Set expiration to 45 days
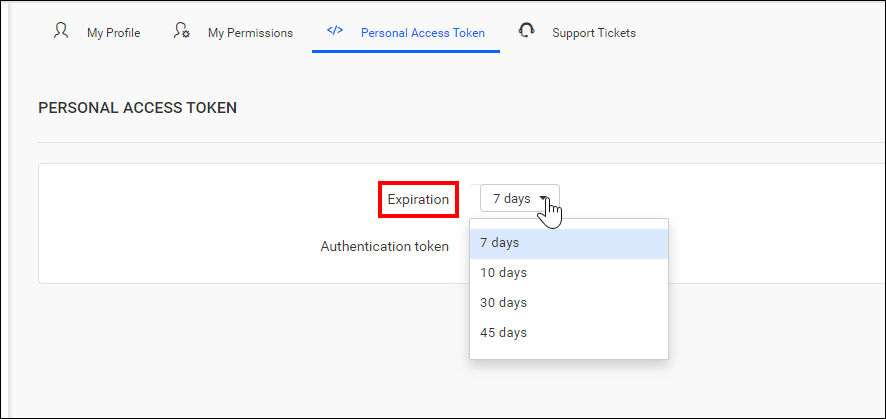886x419 pixels. click(569, 333)
